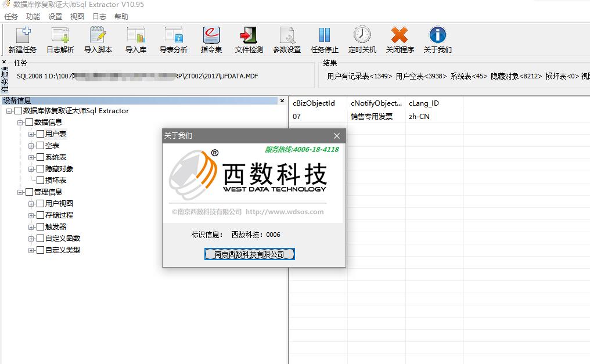This screenshot has width=590, height=364.
Task: Check the 用户表 checkbox
Action: (x=40, y=134)
